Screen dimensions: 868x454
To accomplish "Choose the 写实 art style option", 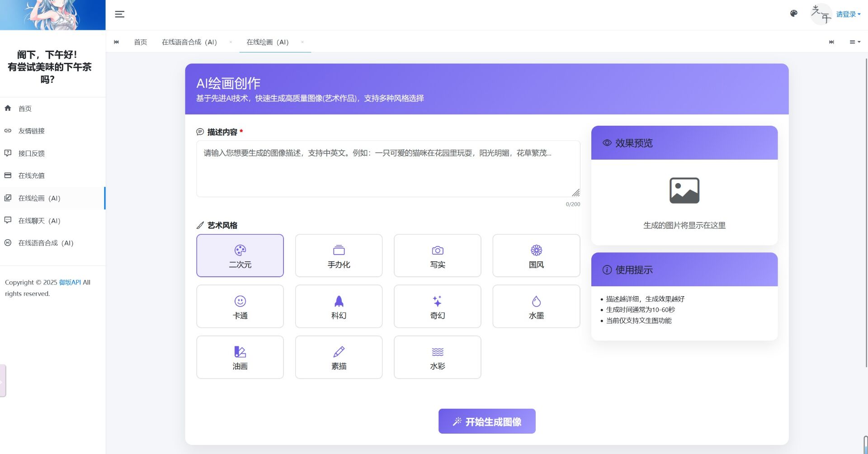I will click(437, 255).
